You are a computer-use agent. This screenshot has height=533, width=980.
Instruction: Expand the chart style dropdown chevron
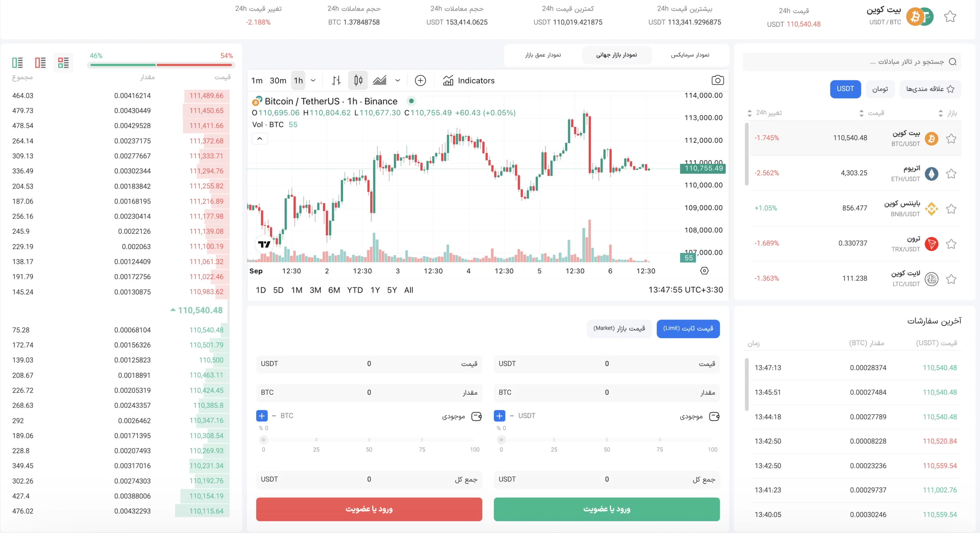(x=398, y=80)
